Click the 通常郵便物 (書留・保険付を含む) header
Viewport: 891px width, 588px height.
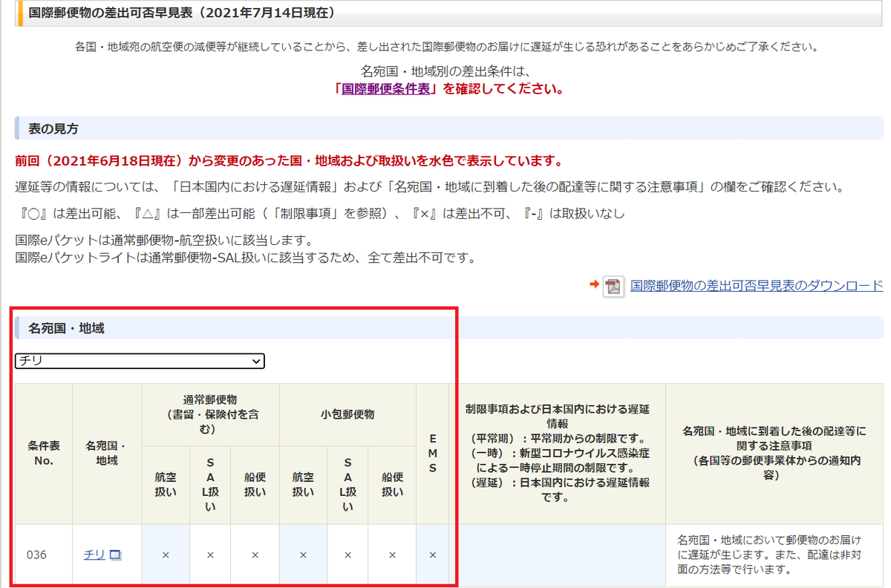coord(211,414)
